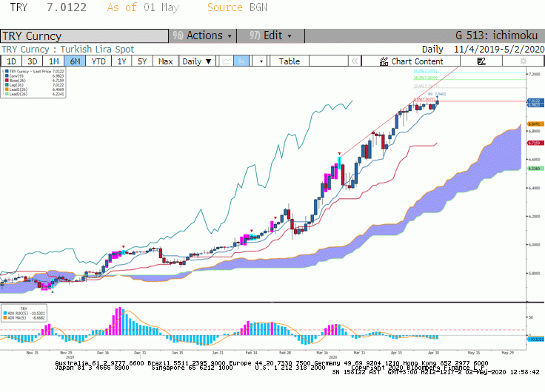Image resolution: width=545 pixels, height=392 pixels.
Task: Open chart settings gear icon
Action: point(523,61)
